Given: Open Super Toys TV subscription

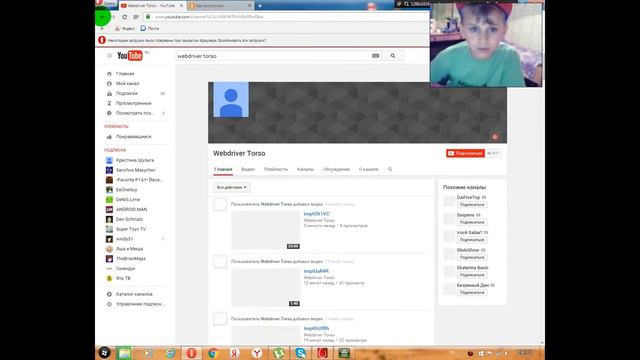Looking at the screenshot, I should tap(131, 229).
